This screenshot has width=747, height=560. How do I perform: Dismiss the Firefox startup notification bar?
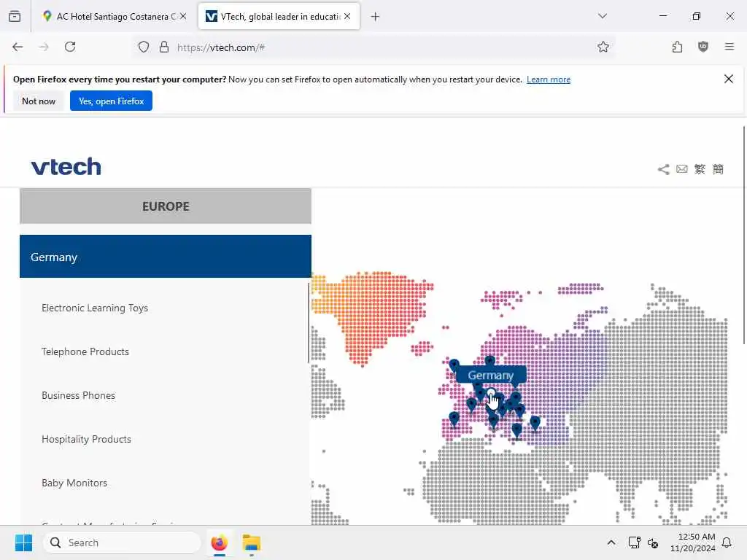pos(728,79)
